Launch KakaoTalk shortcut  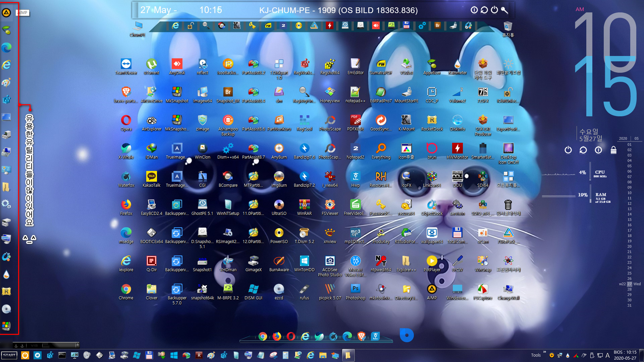(x=152, y=179)
